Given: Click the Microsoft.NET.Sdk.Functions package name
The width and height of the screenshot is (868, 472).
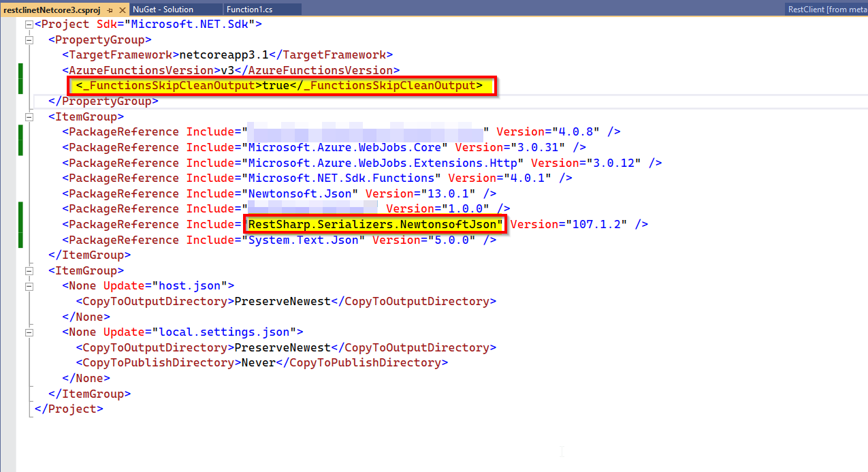Looking at the screenshot, I should tap(341, 178).
